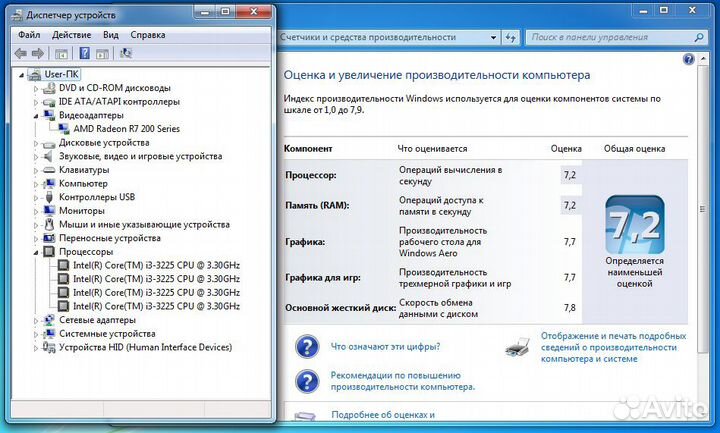The height and width of the screenshot is (433, 720).
Task: Click the blue help icon in performance window
Action: point(688,59)
